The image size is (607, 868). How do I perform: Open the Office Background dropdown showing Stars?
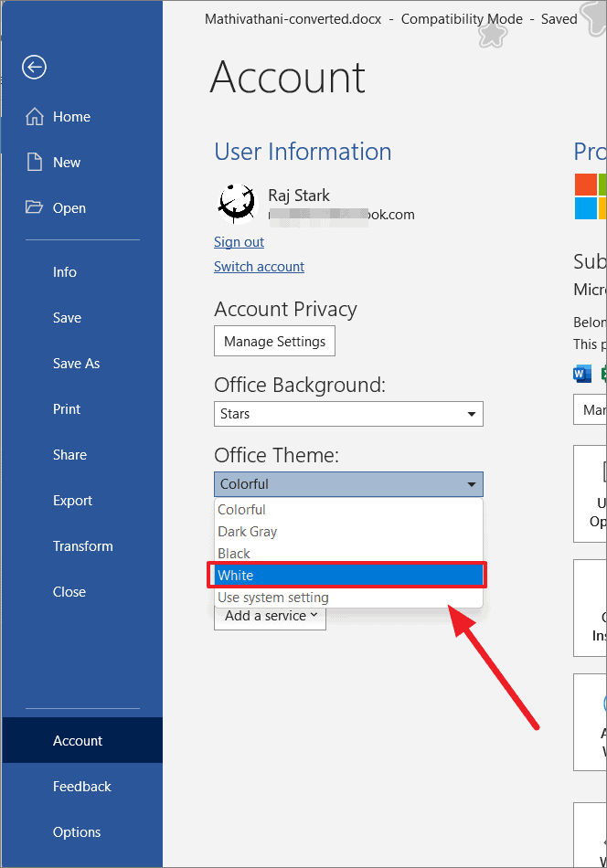coord(348,414)
